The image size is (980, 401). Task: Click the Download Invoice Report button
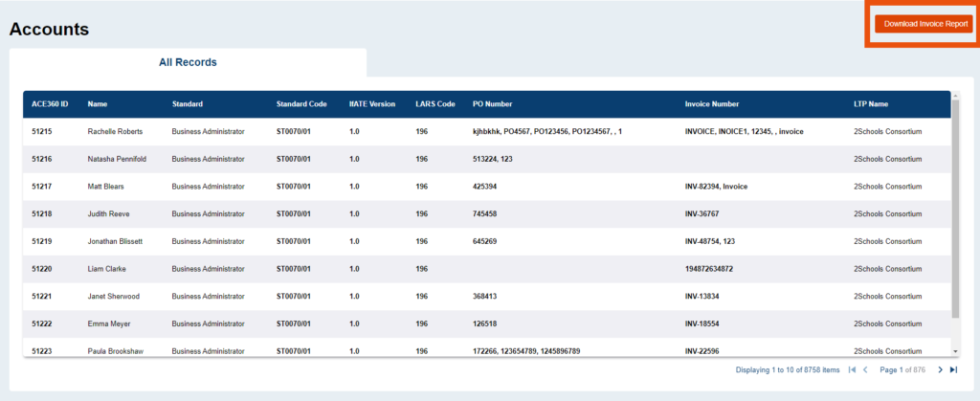tap(921, 23)
